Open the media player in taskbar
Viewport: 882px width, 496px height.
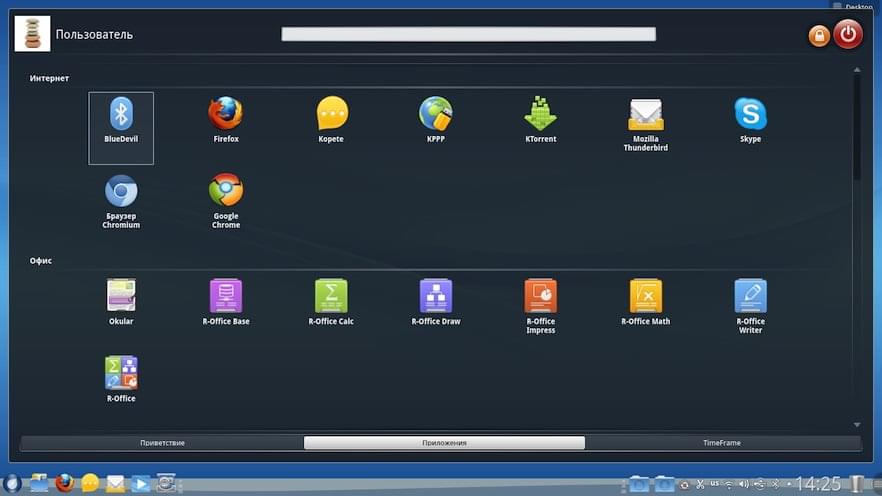[x=141, y=484]
